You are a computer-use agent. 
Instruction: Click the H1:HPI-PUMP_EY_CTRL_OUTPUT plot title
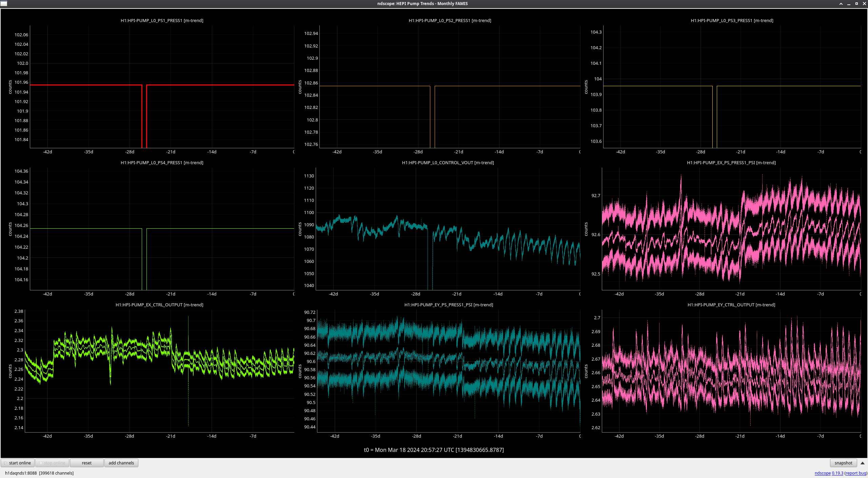coord(731,305)
